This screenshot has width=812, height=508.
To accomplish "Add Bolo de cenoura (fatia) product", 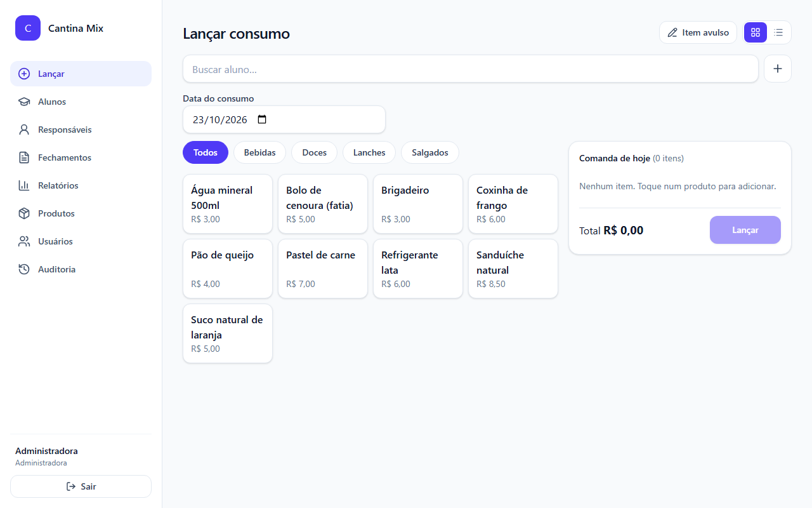I will (323, 204).
